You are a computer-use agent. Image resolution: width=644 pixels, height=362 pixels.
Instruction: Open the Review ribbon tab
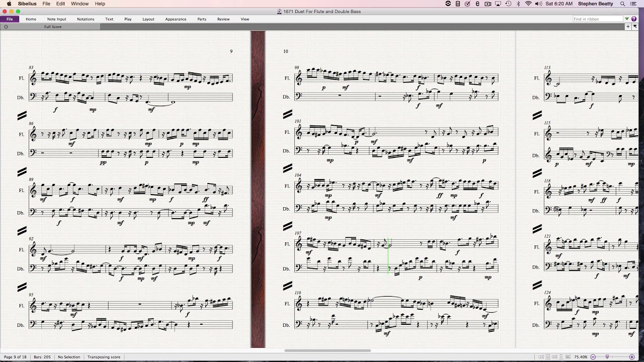coord(223,19)
